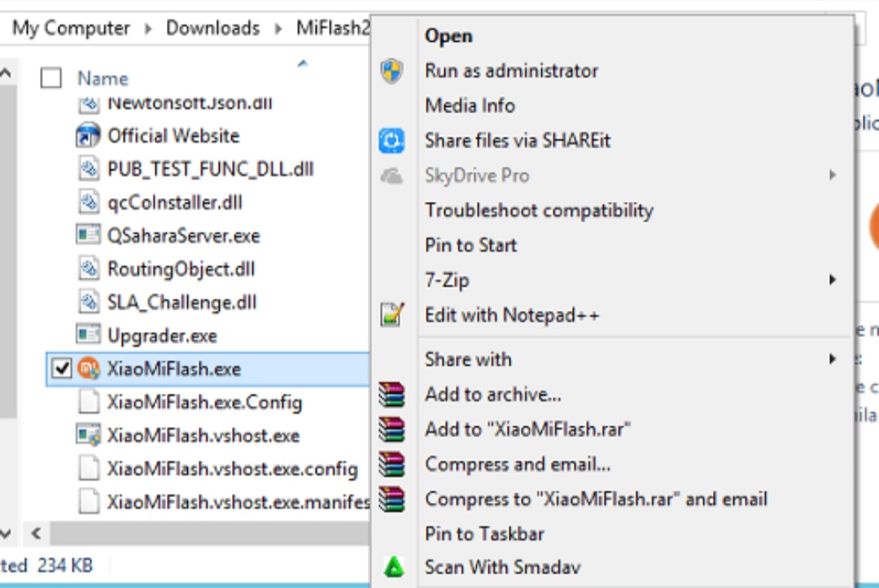
Task: Click the Upgrader.exe file icon
Action: click(x=88, y=334)
